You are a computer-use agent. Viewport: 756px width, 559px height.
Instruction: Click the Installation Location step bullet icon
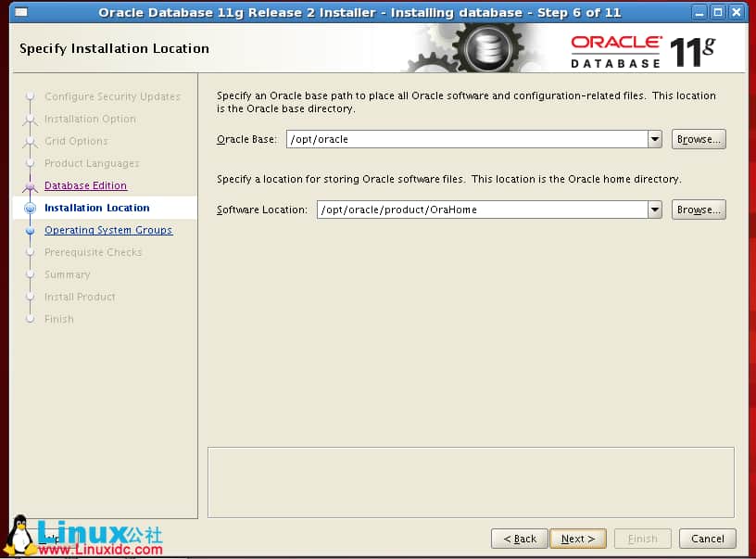30,209
